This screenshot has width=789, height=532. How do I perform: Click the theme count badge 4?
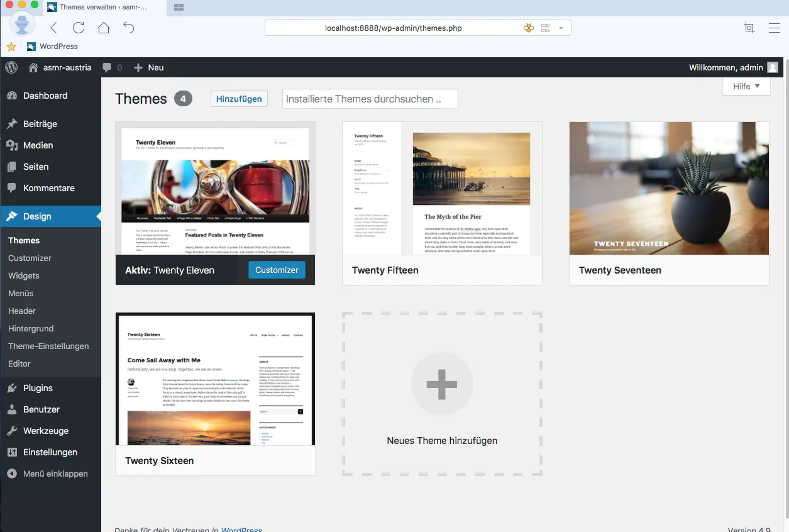pyautogui.click(x=183, y=99)
